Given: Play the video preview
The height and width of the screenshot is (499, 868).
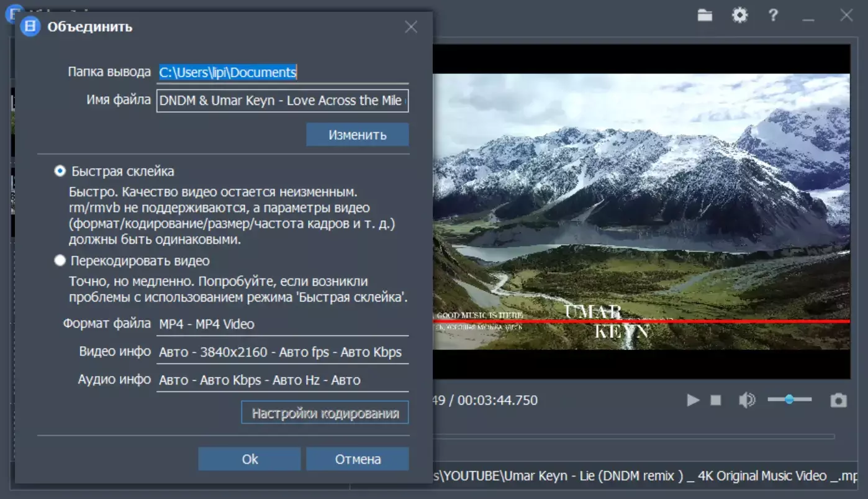Looking at the screenshot, I should [x=693, y=400].
